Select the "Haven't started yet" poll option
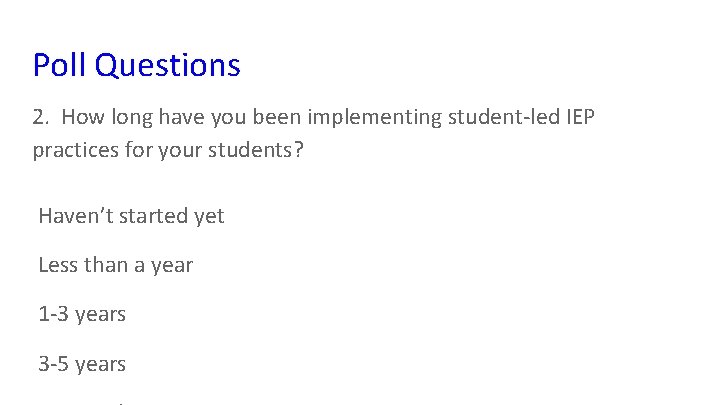This screenshot has width=720, height=405. click(131, 216)
